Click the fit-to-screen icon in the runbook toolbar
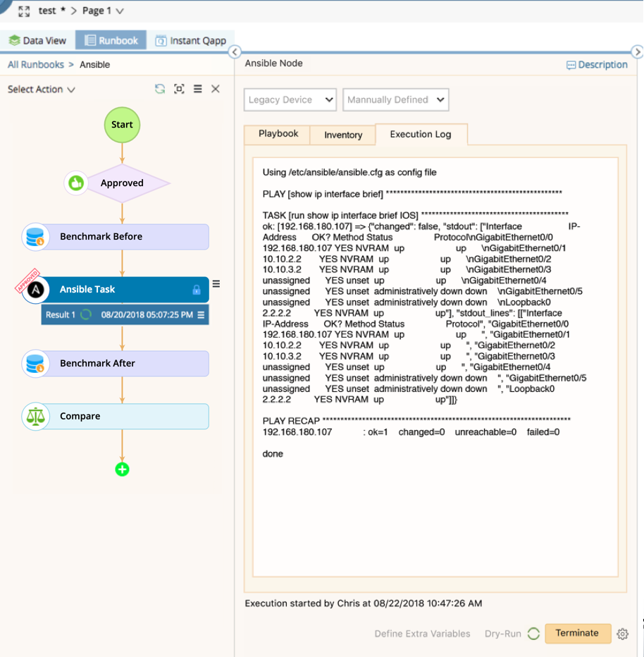 179,89
